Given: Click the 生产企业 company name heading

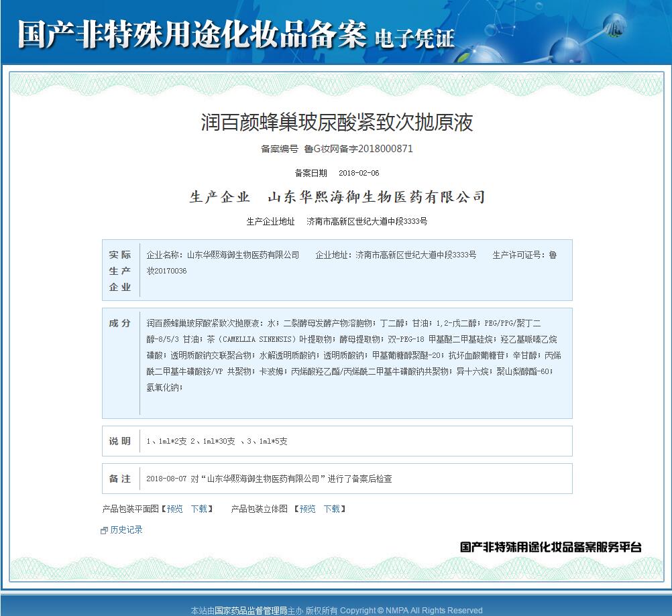Looking at the screenshot, I should tap(337, 197).
